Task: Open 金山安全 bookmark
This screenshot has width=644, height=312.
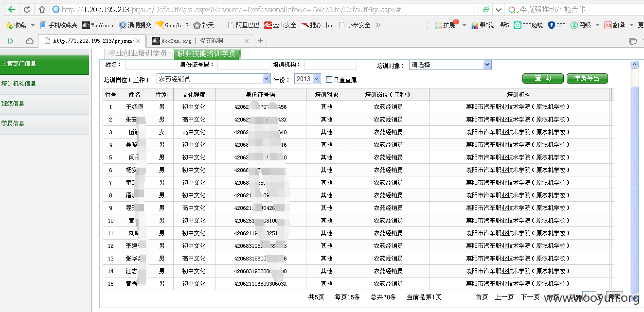Action: coord(280,25)
